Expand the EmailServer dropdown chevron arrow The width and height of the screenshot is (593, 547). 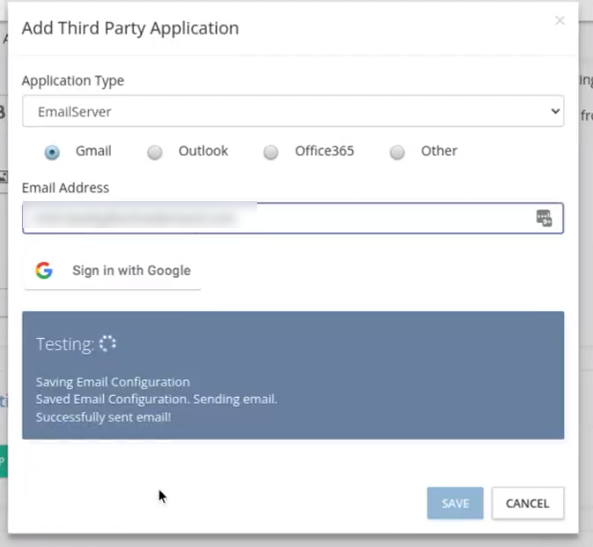pyautogui.click(x=555, y=111)
